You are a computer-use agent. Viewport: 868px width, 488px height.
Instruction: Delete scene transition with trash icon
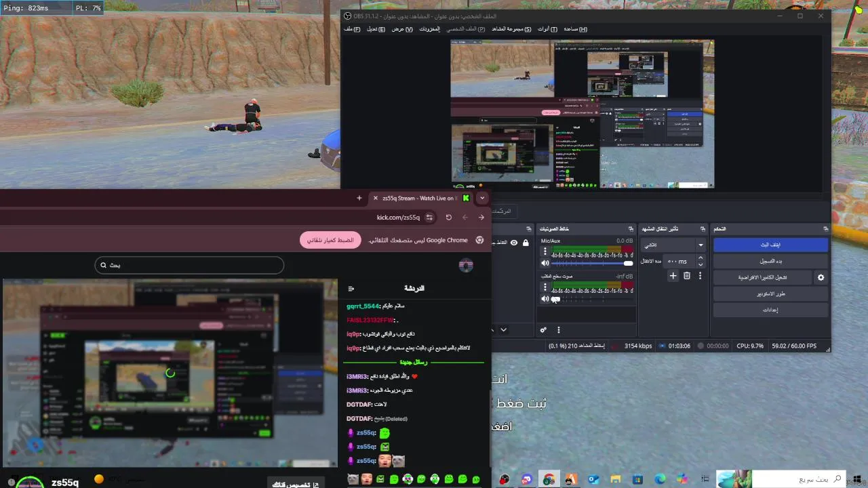[687, 276]
